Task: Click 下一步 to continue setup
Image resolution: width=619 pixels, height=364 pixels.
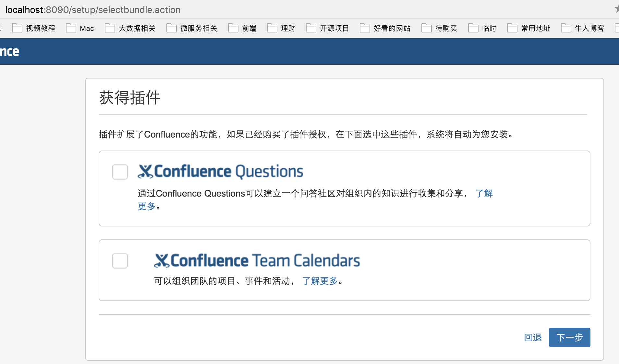Action: (x=569, y=337)
